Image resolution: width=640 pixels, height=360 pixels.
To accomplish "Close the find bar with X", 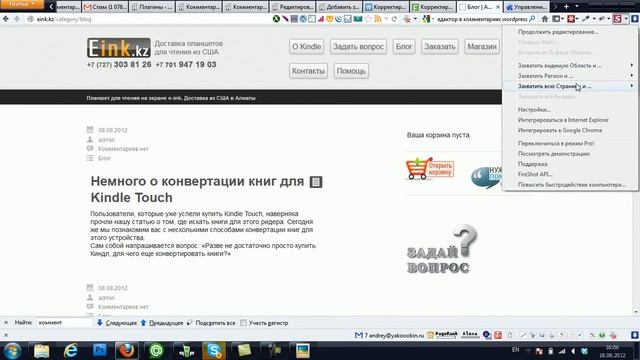I will point(6,322).
